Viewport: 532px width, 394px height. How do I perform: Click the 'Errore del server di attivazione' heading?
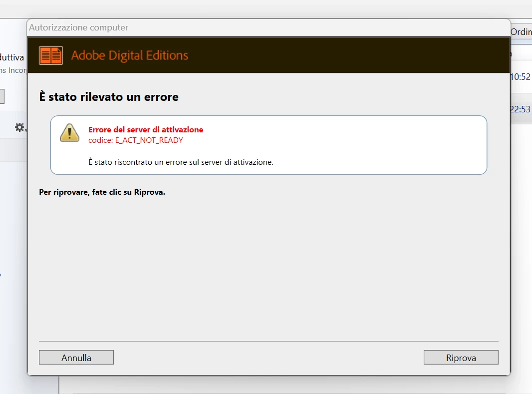click(x=146, y=130)
